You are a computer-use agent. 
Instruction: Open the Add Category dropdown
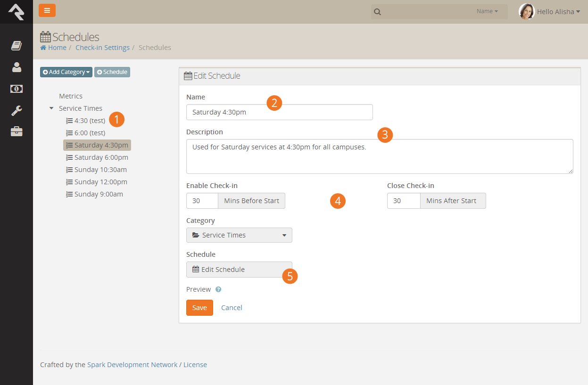click(x=66, y=72)
